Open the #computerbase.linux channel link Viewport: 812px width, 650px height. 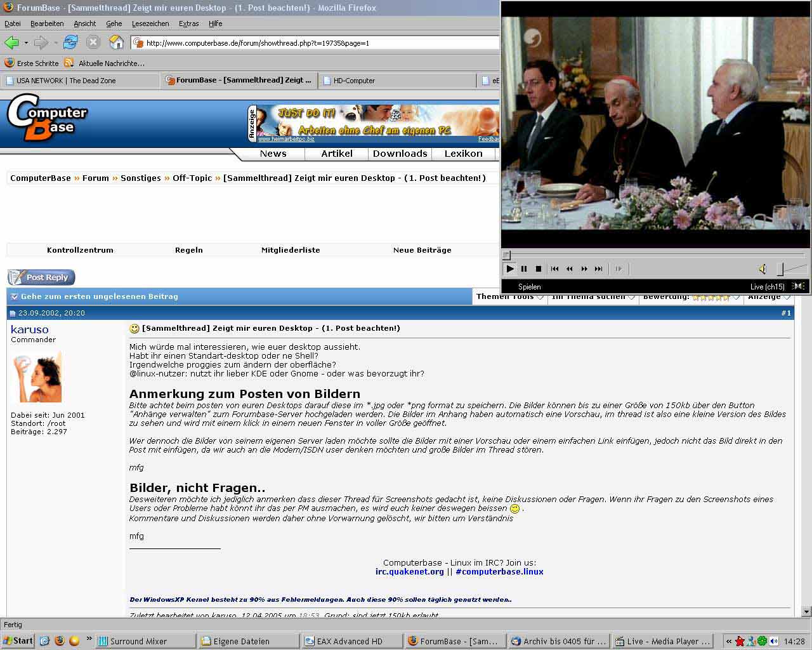[x=499, y=571]
